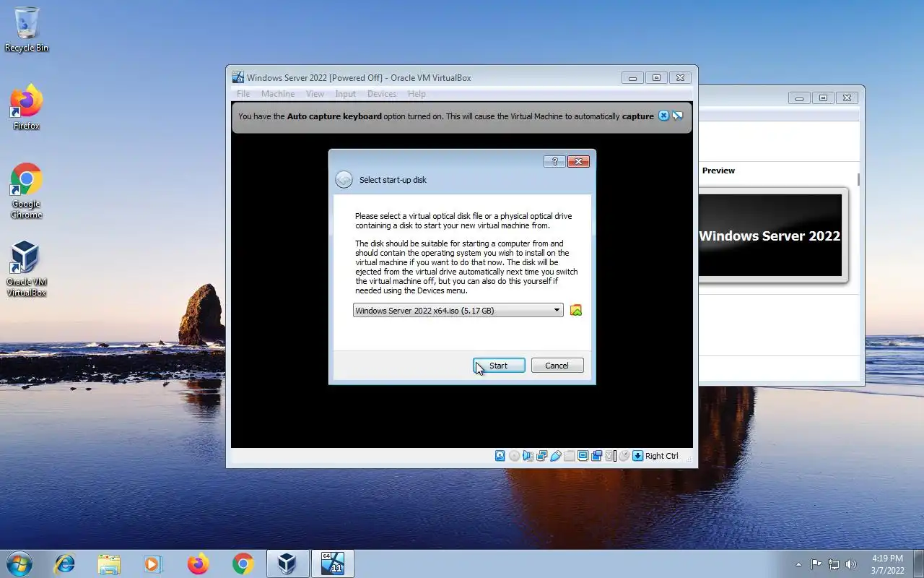Click the volume speaker tray icon
Image resolution: width=924 pixels, height=578 pixels.
(x=851, y=564)
